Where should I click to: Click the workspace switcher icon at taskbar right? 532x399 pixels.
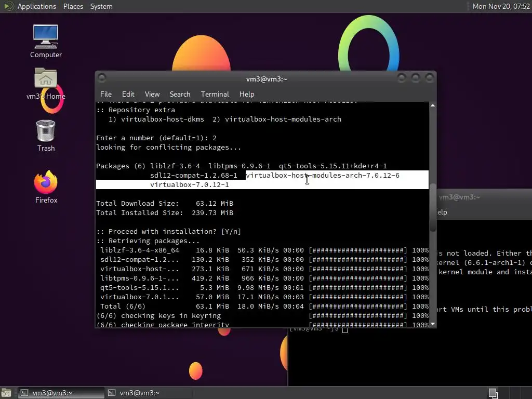point(493,393)
